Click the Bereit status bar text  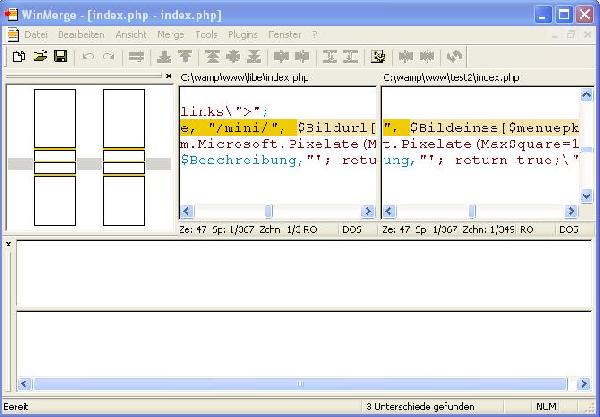pos(16,406)
